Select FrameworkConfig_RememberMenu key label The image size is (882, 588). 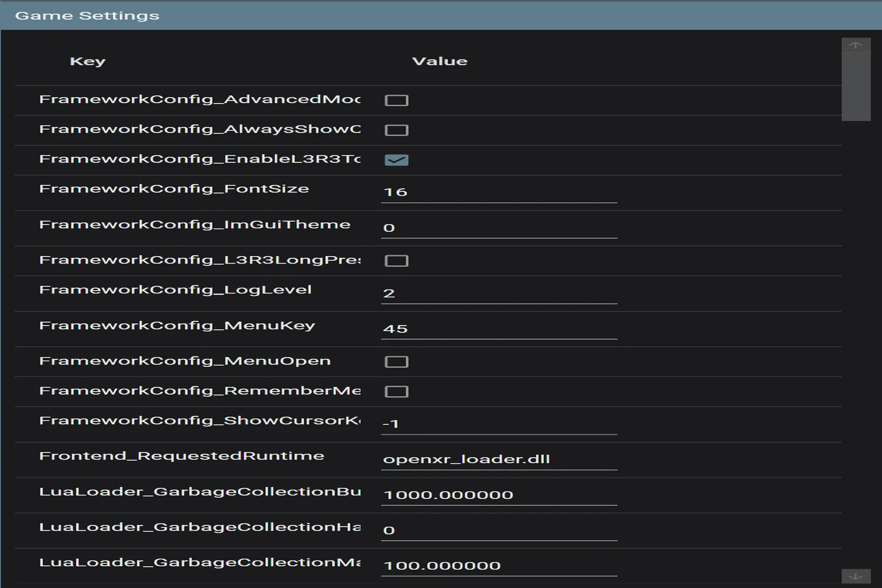(200, 391)
